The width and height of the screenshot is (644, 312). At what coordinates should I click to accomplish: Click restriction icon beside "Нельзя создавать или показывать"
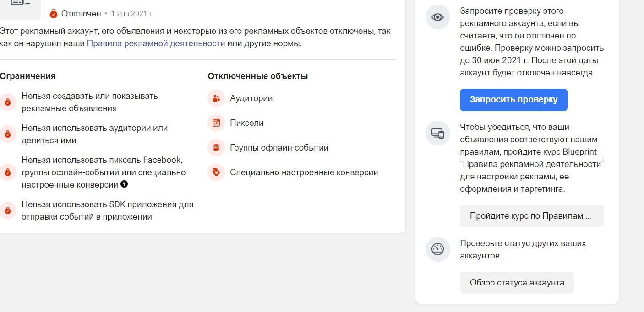(7, 102)
